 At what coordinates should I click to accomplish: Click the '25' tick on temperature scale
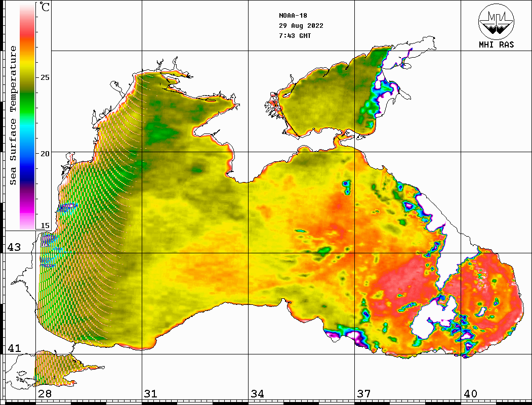45,77
